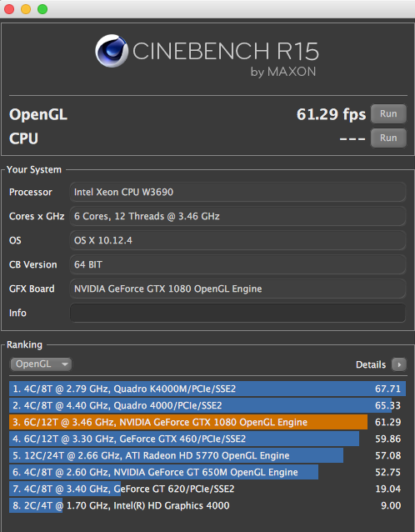Select ranking entry GeForce GT 620

click(207, 489)
